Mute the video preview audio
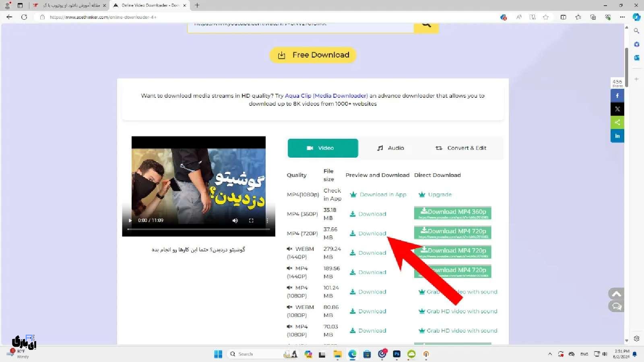 coord(235,220)
